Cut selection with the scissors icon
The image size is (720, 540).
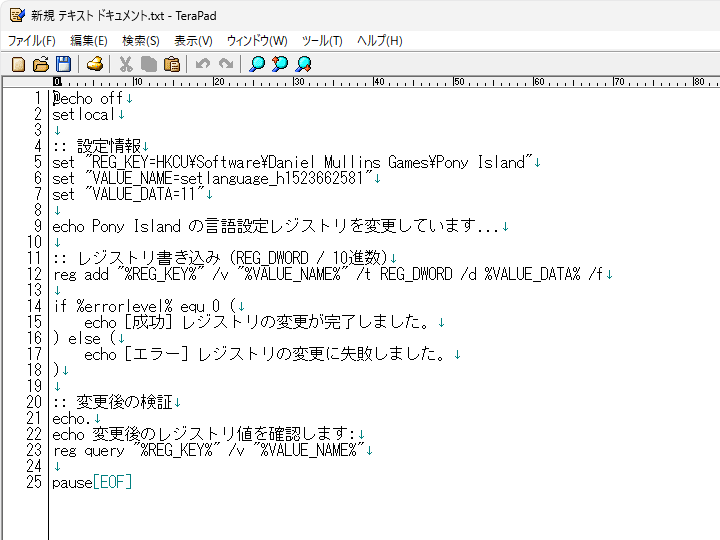[x=126, y=64]
